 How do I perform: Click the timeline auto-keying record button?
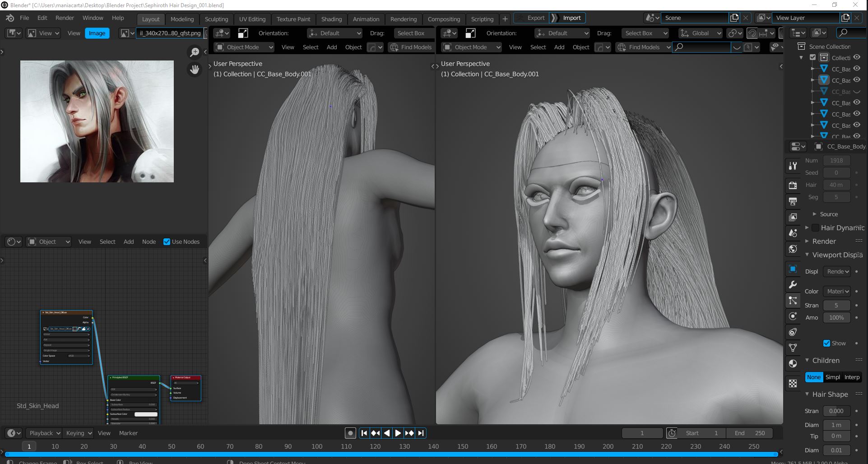point(350,433)
